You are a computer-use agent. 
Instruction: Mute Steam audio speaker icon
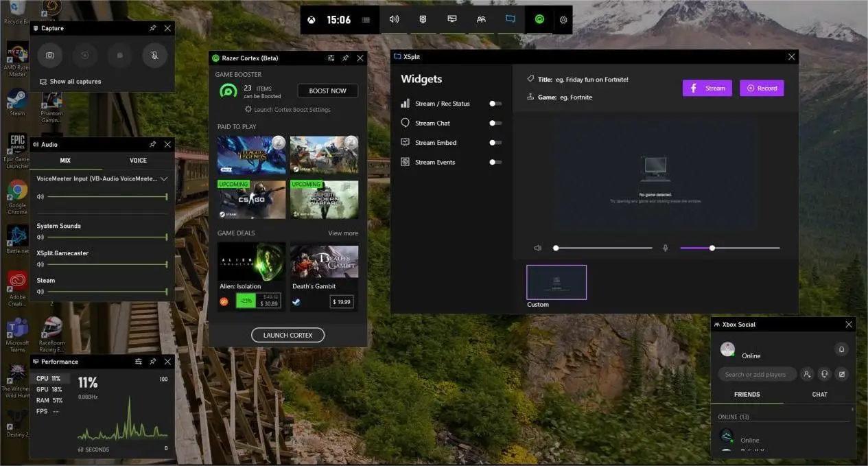(40, 292)
